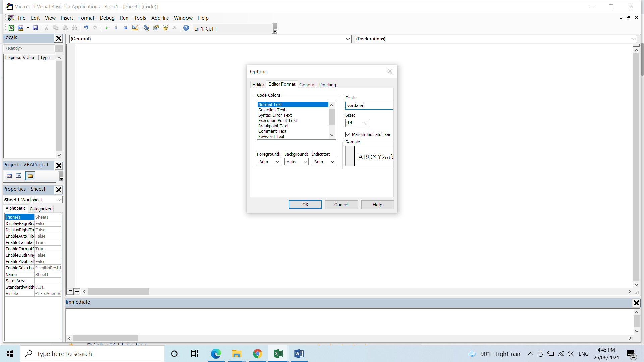Click the Toolbox toolbar icon
Screen dimensions: 644x362
pos(175,28)
